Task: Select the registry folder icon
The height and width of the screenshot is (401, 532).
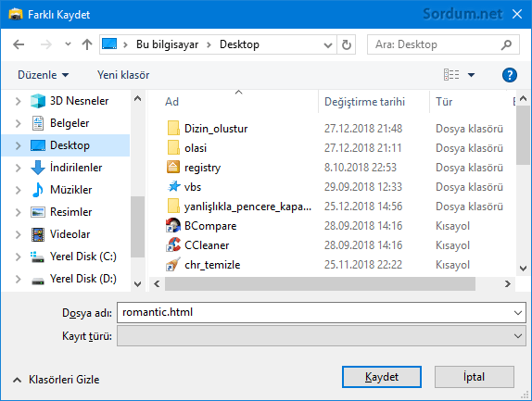Action: coord(173,167)
